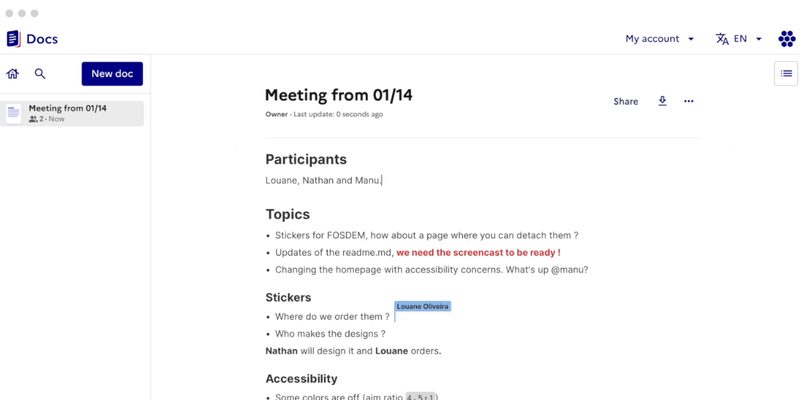
Task: Click the document title Meeting from 01/14
Action: [x=338, y=95]
